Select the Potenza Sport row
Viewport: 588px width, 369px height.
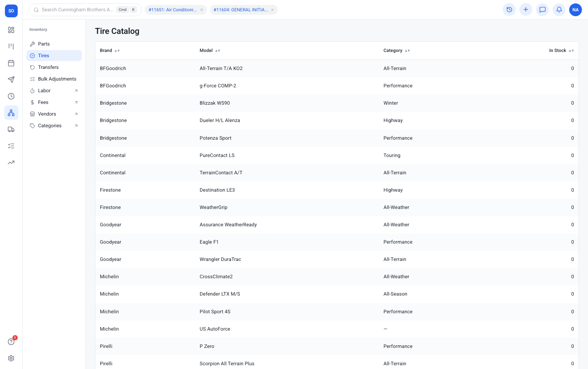(x=337, y=138)
